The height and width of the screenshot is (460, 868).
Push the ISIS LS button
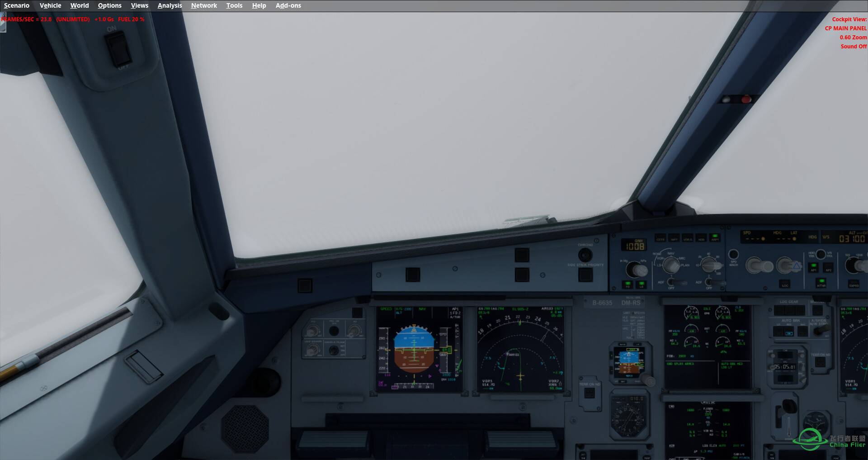637,344
